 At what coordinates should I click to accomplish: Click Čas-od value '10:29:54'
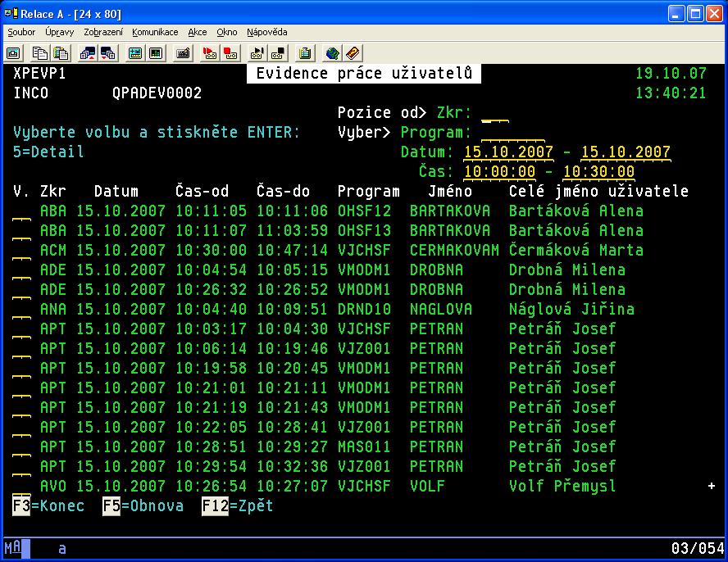(212, 466)
